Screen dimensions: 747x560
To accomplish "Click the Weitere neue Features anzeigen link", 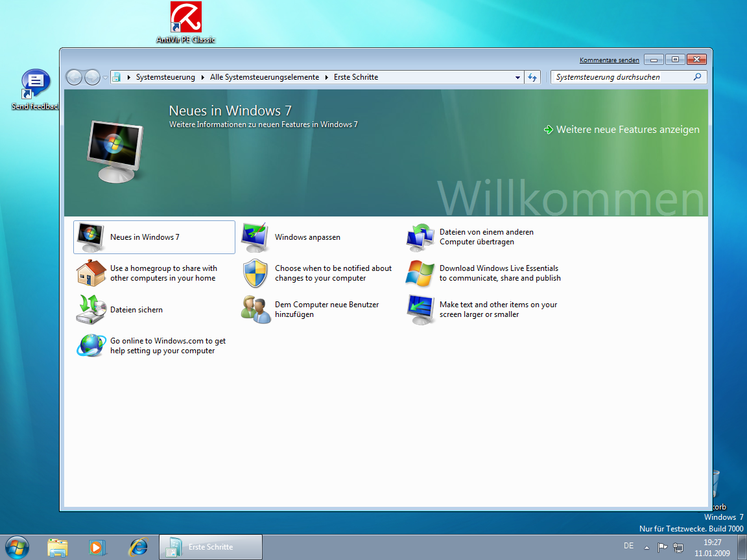I will point(627,130).
